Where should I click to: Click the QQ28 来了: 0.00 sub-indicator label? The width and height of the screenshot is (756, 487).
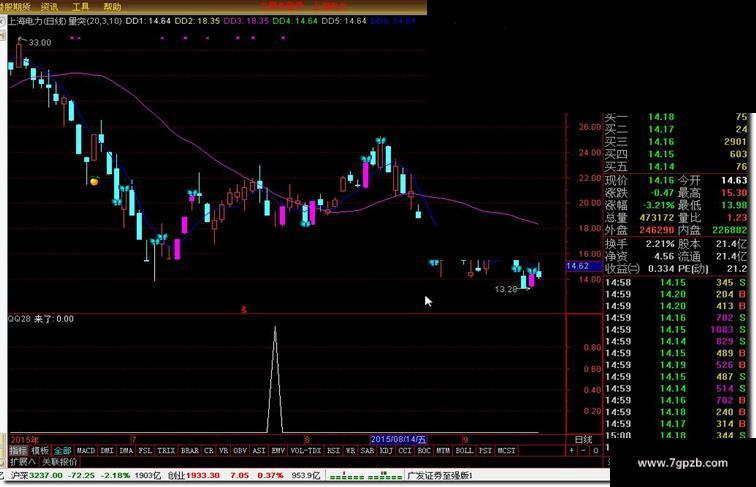40,319
